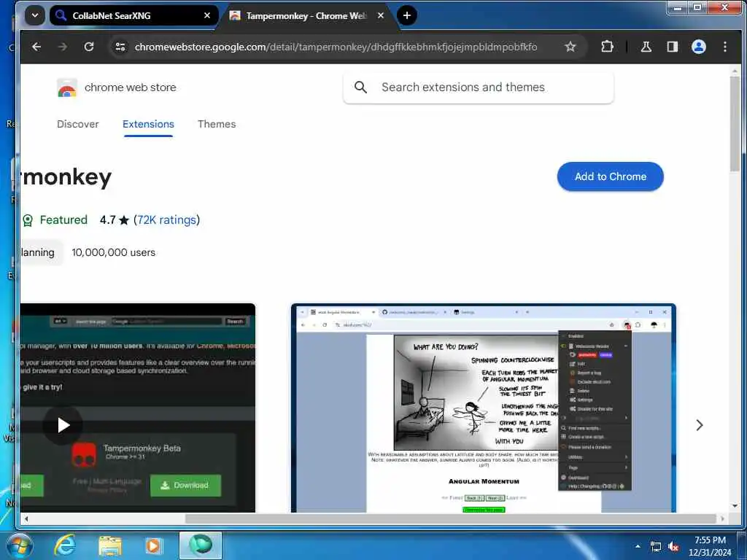Open the clock showing 7:55 PM
This screenshot has height=560, width=747.
coord(710,546)
